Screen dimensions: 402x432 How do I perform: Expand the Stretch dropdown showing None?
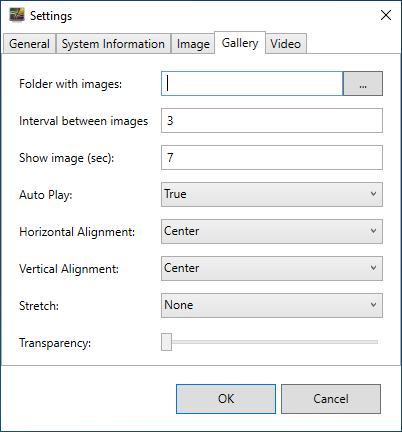(x=272, y=305)
